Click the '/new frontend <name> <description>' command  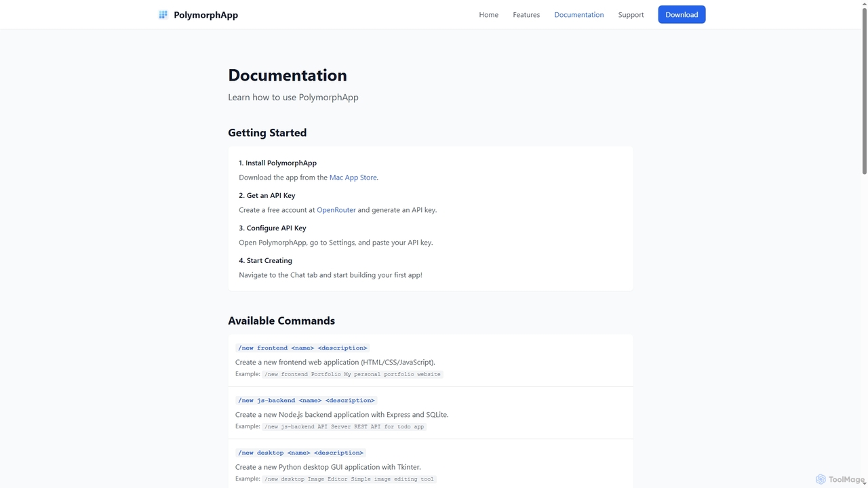coord(302,348)
